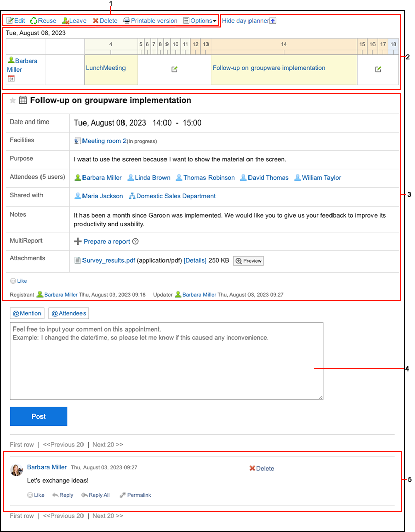Click First row above the comments
This screenshot has height=532, width=415.
point(22,444)
